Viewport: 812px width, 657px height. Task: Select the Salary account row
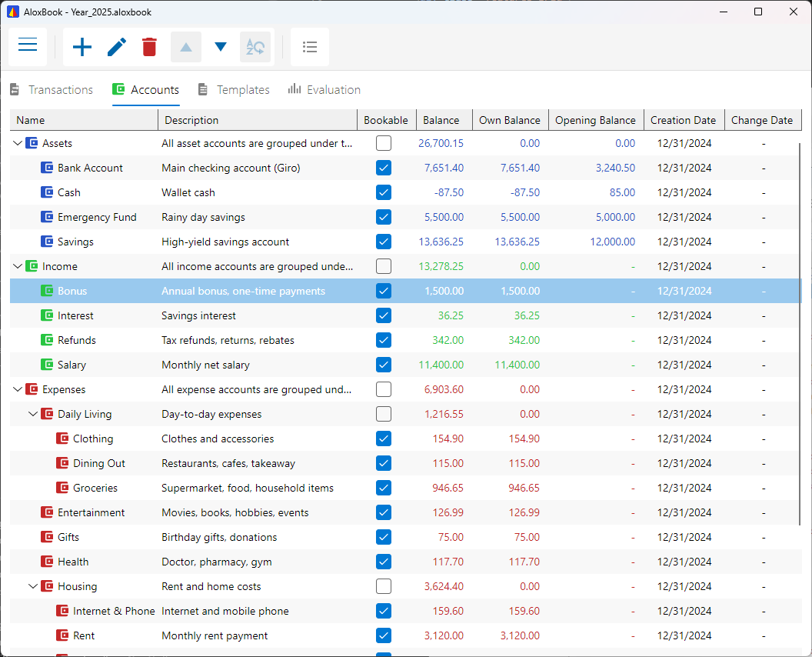point(72,365)
